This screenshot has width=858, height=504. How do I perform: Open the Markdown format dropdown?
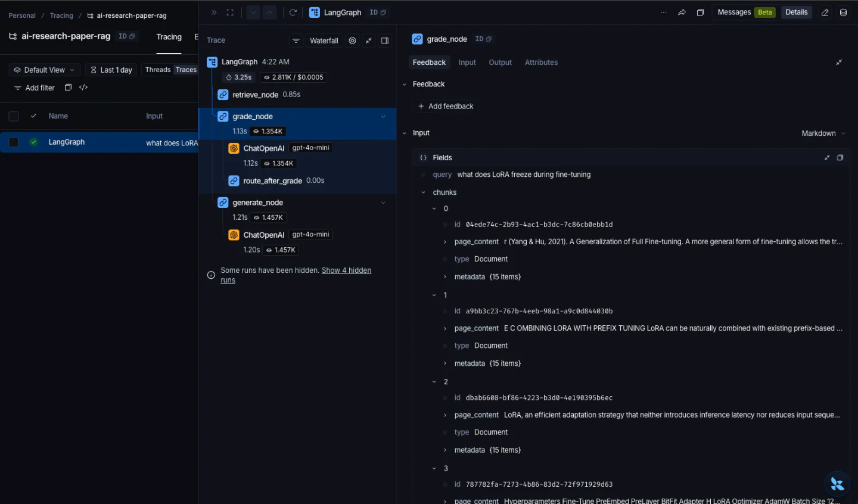point(823,133)
